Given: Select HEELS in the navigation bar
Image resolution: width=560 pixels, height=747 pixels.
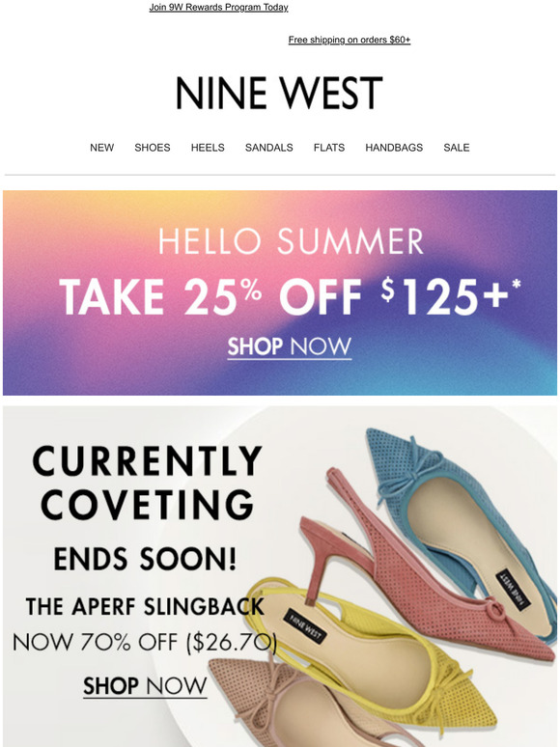Looking at the screenshot, I should point(208,148).
